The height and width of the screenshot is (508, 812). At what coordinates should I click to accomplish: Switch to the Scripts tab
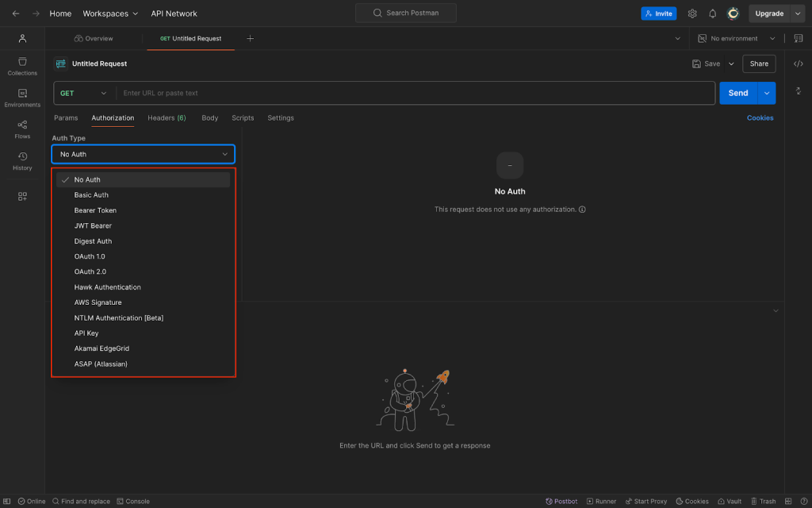243,118
